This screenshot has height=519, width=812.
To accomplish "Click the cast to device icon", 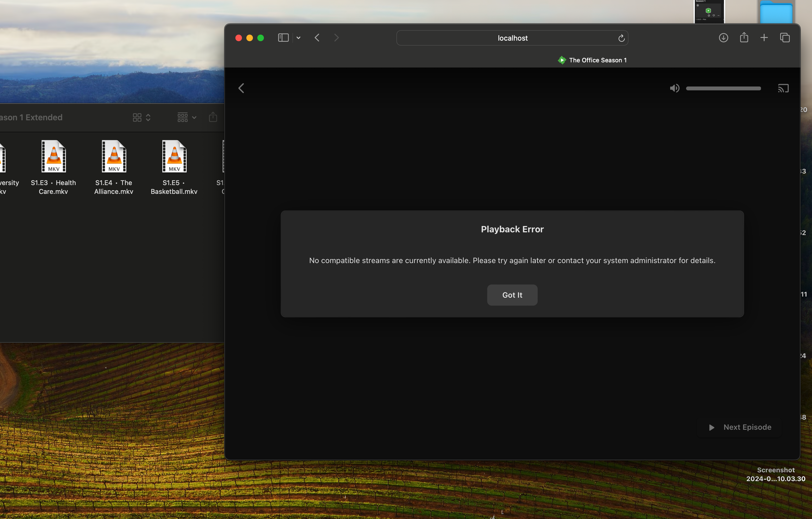I will 783,88.
